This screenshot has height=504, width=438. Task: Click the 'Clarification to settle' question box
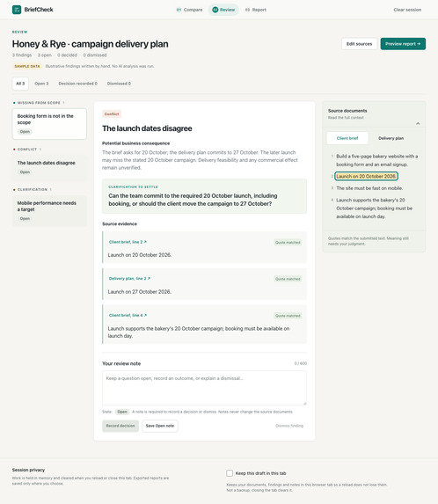[204, 196]
